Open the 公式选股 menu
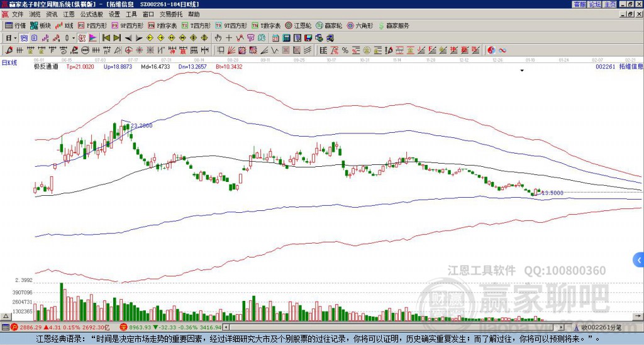Screen dimensions: 644x345 [92, 14]
